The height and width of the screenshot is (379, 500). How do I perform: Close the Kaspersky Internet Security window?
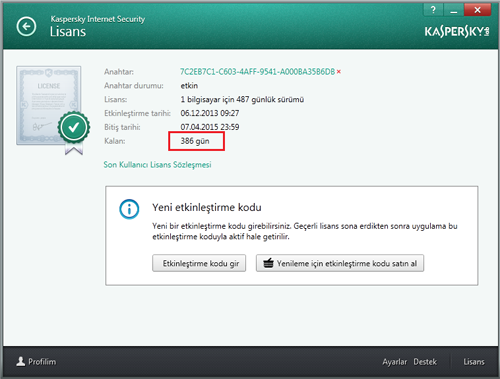pyautogui.click(x=477, y=10)
